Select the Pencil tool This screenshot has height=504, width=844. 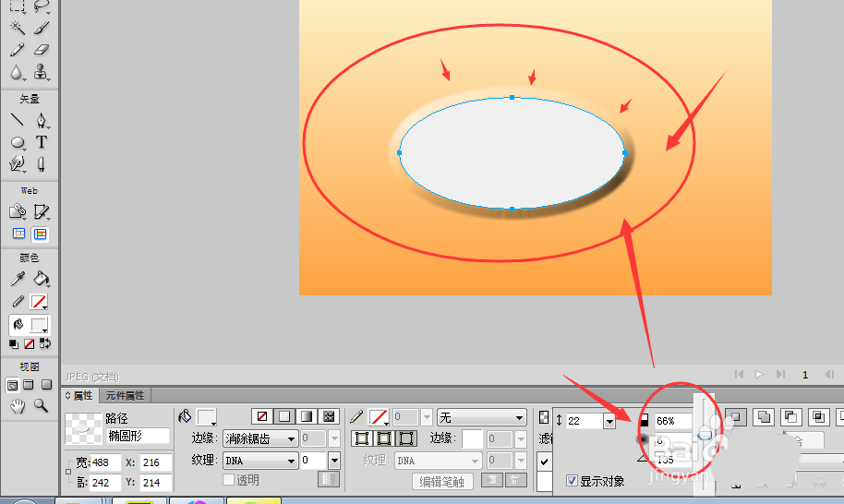[18, 50]
